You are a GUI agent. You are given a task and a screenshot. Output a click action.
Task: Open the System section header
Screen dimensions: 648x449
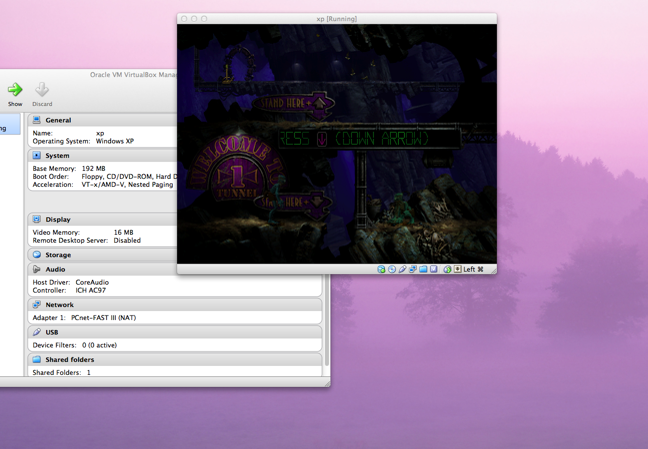click(x=102, y=155)
